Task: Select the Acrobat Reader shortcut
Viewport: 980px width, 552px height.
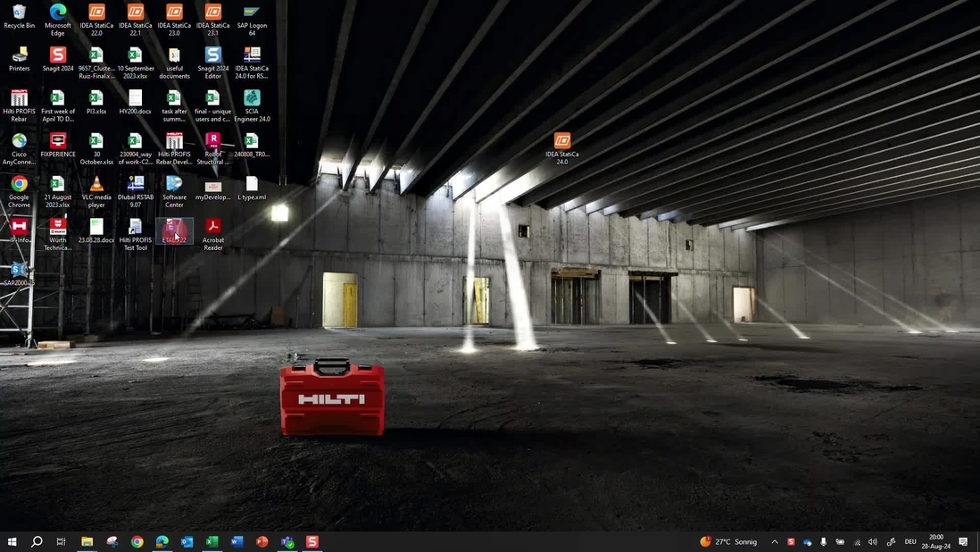Action: click(x=212, y=234)
